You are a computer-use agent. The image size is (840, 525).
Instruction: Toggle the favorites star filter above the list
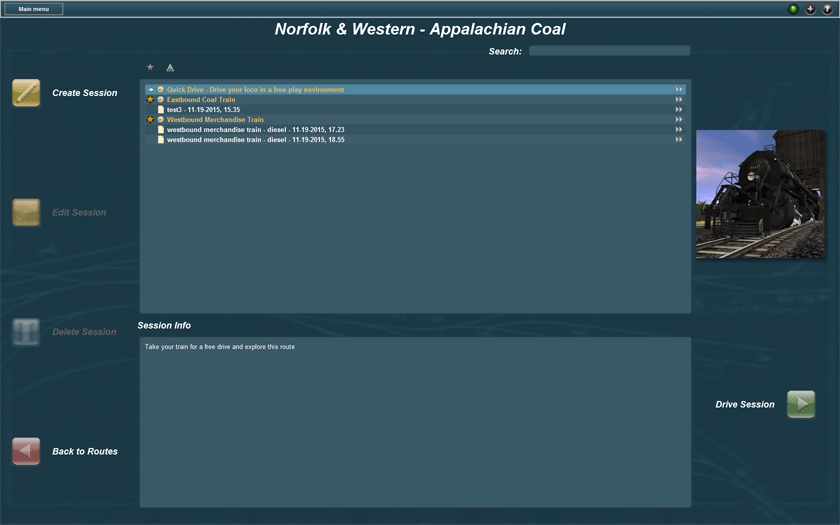coord(150,67)
